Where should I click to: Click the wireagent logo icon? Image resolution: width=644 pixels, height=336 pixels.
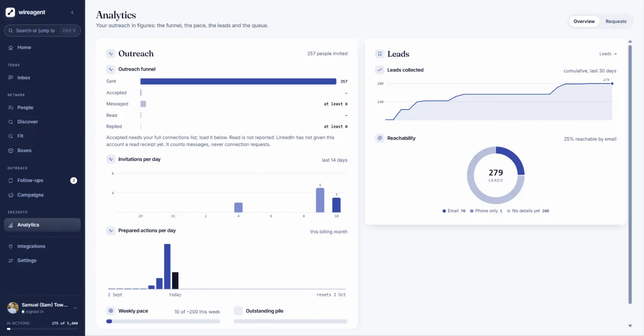[10, 12]
